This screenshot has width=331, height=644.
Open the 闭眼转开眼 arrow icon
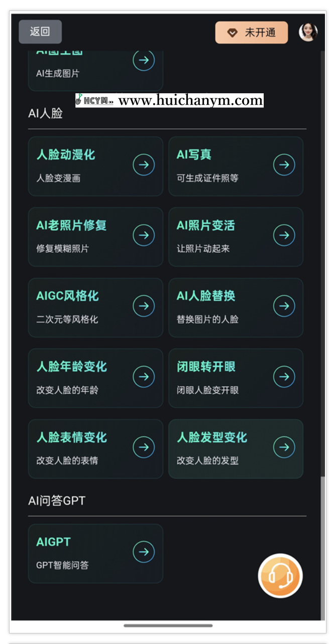coord(284,376)
